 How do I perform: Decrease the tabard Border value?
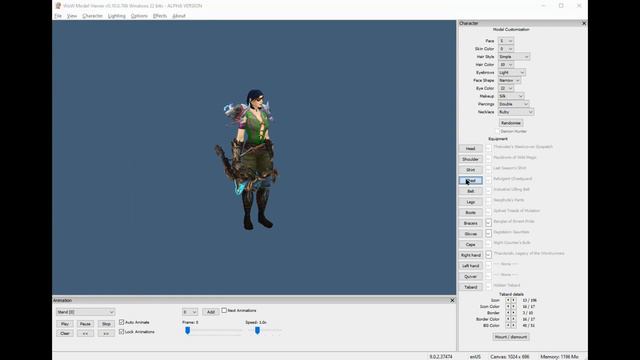[508, 313]
